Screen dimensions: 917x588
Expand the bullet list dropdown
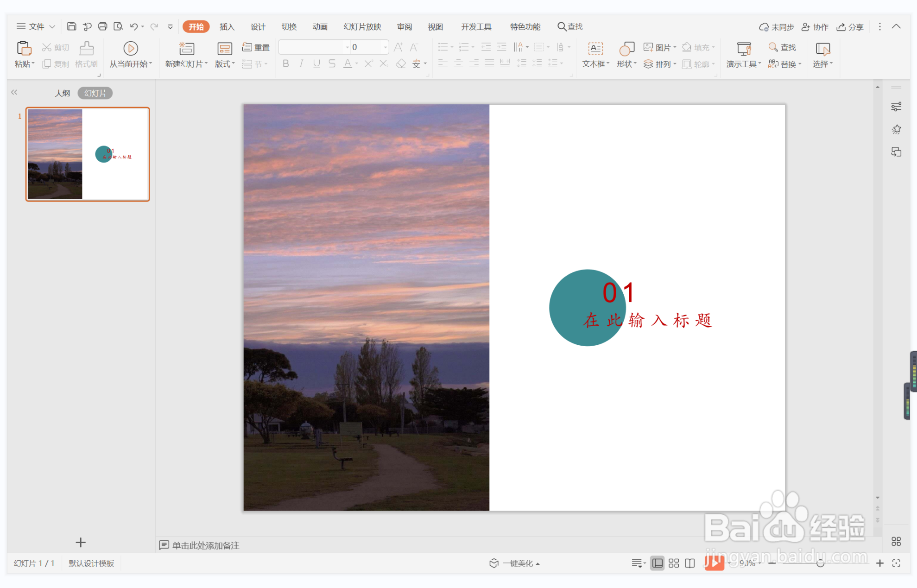point(452,47)
